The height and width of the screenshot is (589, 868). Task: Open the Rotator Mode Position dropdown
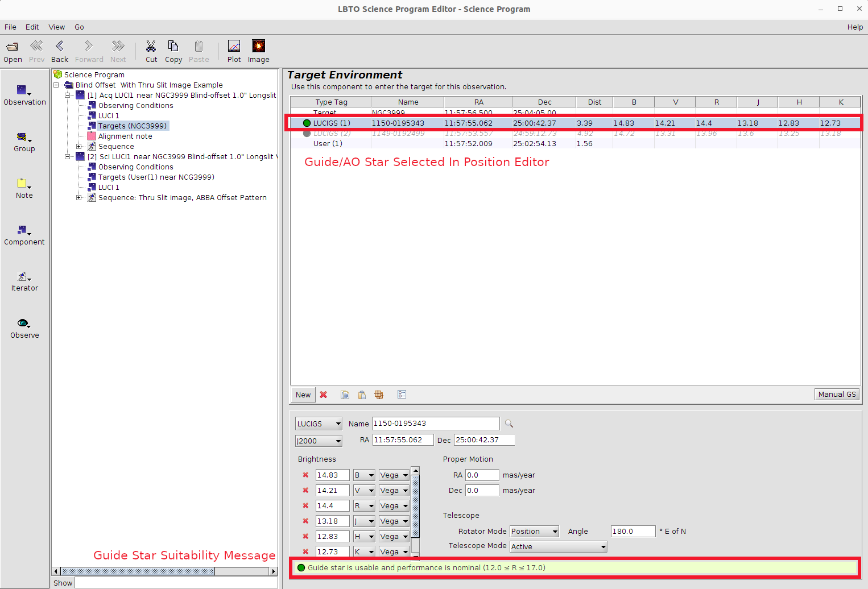534,532
